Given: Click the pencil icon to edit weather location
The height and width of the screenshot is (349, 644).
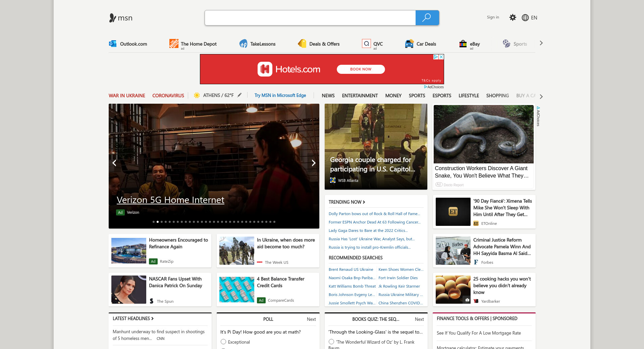Looking at the screenshot, I should [239, 95].
